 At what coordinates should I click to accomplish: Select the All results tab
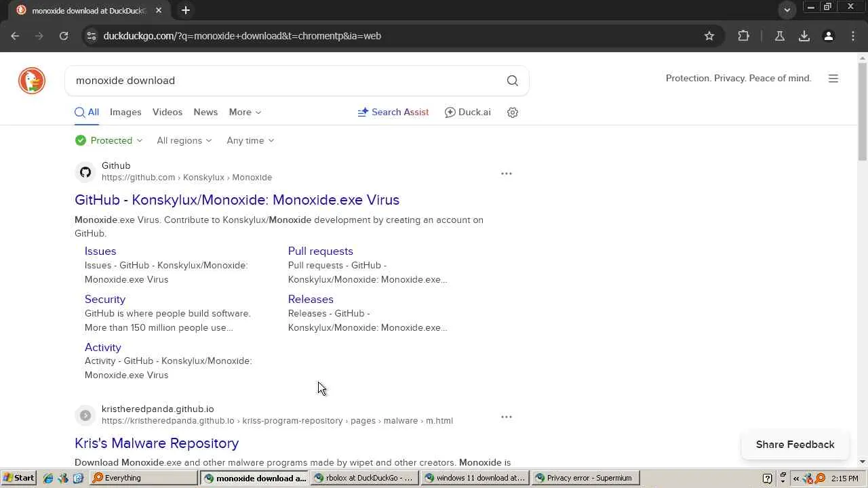pyautogui.click(x=87, y=113)
